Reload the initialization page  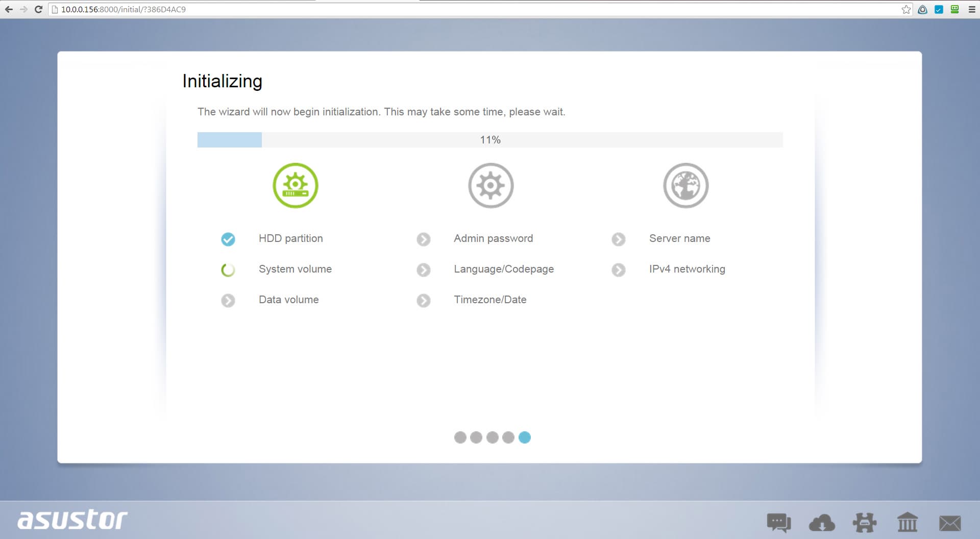(x=38, y=9)
